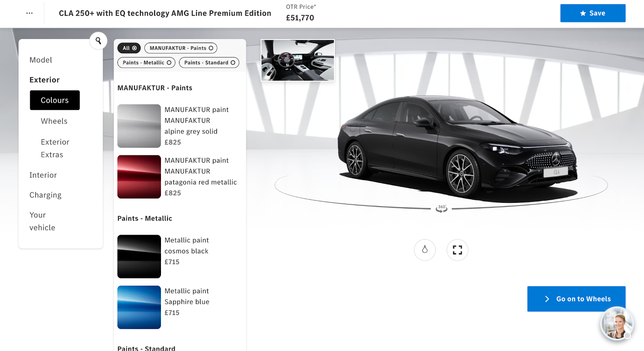Open the three-dot more options menu

pyautogui.click(x=29, y=13)
